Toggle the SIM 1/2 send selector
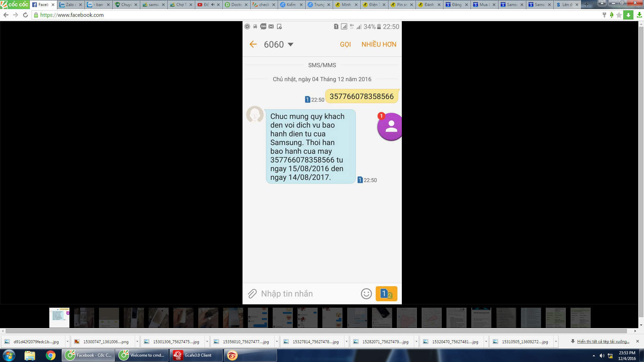The width and height of the screenshot is (644, 362). [386, 294]
